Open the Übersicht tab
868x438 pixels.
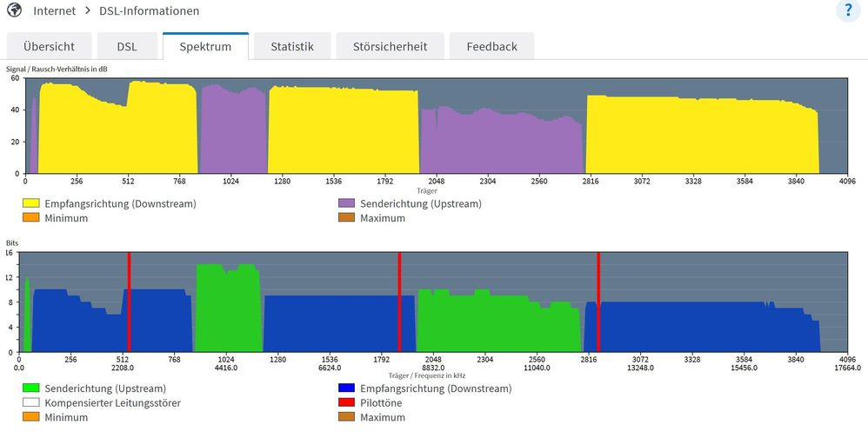(49, 46)
